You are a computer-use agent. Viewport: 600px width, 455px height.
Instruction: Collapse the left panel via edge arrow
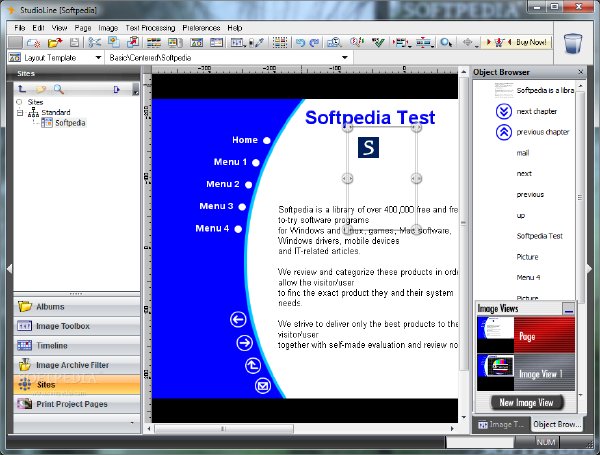10,268
